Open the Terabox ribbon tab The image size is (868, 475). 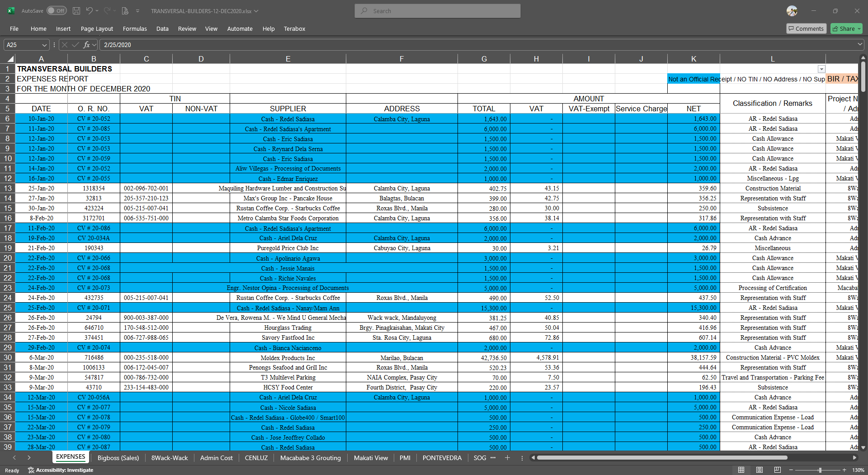click(x=294, y=28)
